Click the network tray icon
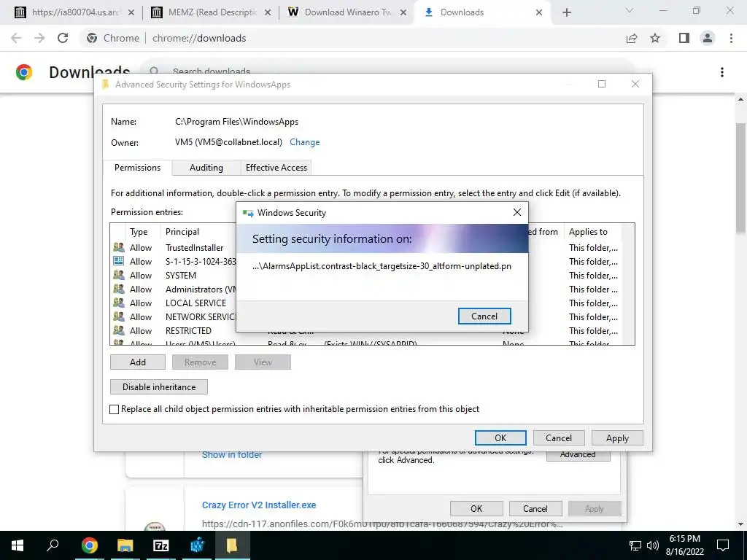Image resolution: width=747 pixels, height=560 pixels. tap(635, 545)
